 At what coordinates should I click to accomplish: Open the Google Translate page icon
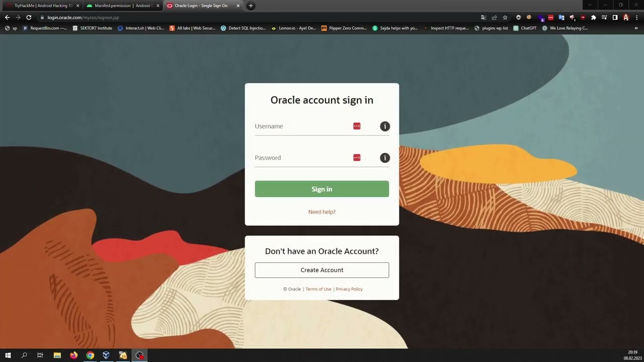(484, 17)
